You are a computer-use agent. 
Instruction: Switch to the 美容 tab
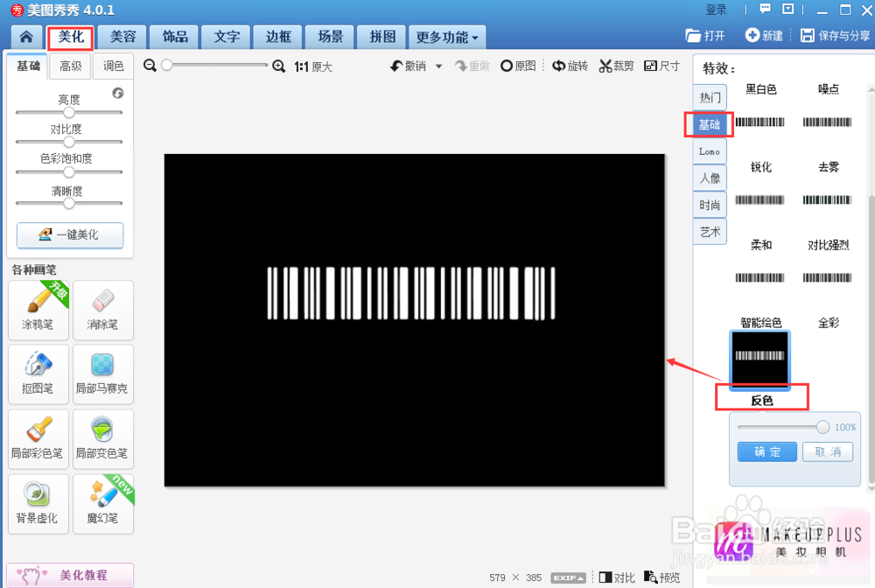(122, 38)
